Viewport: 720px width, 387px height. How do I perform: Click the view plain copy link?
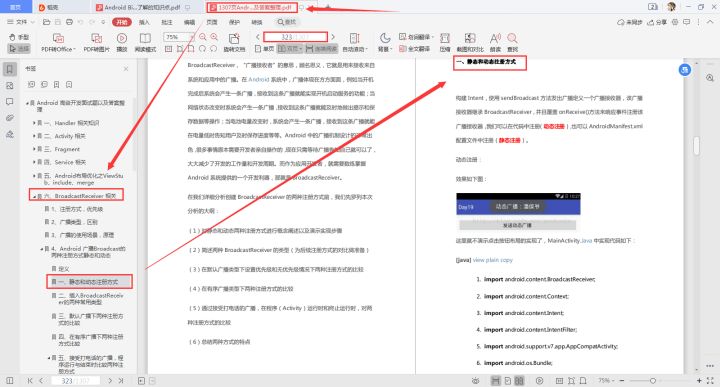click(493, 260)
